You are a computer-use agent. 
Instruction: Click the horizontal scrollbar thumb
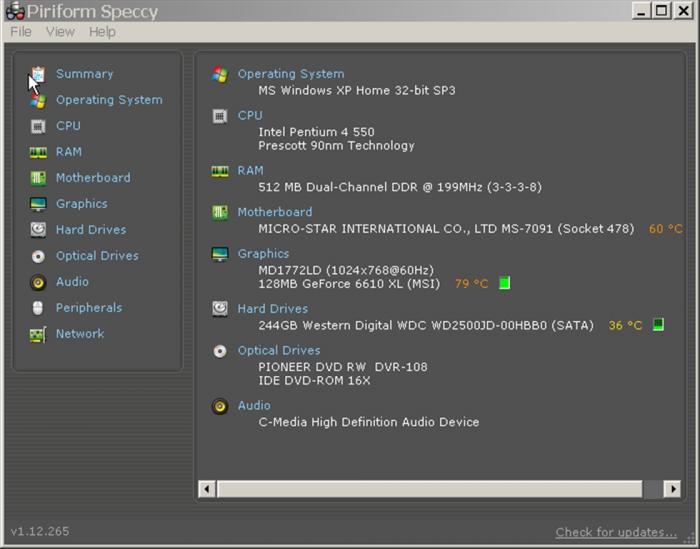(429, 489)
